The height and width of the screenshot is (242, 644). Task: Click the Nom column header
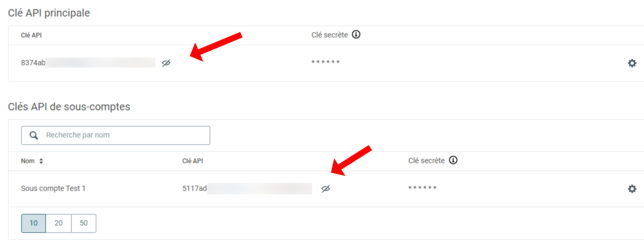pos(28,161)
